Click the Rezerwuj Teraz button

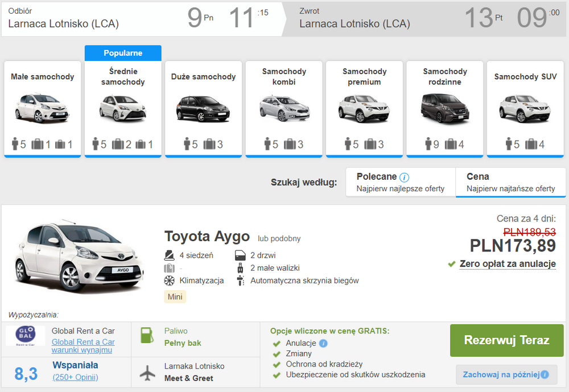coord(506,340)
